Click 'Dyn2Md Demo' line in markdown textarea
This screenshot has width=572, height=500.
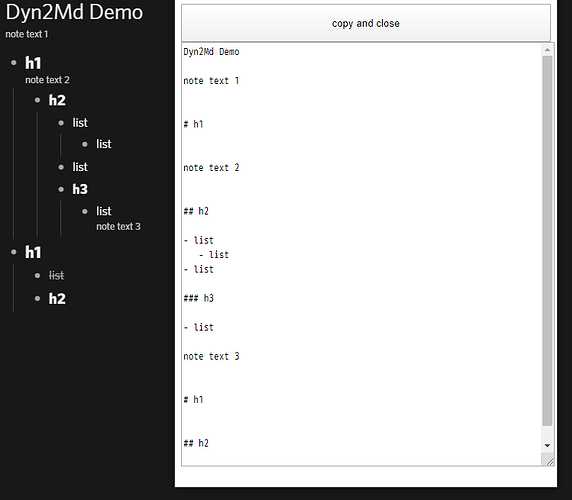[x=211, y=52]
